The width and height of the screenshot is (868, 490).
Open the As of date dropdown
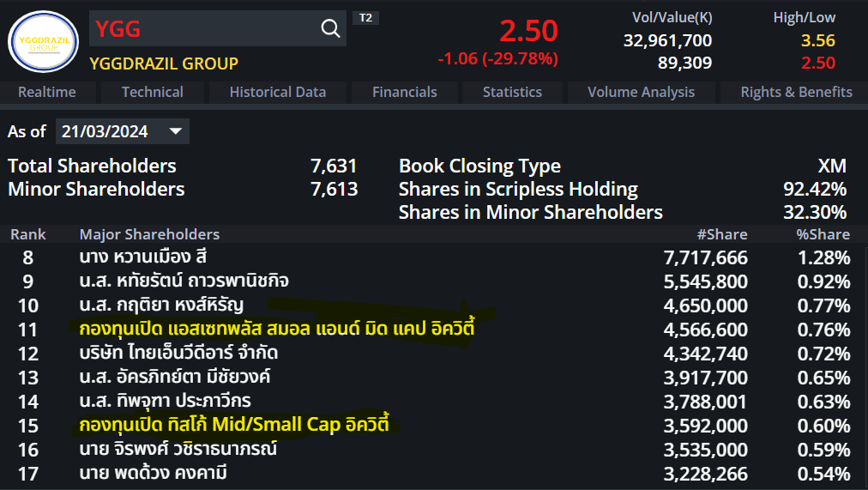(x=176, y=131)
